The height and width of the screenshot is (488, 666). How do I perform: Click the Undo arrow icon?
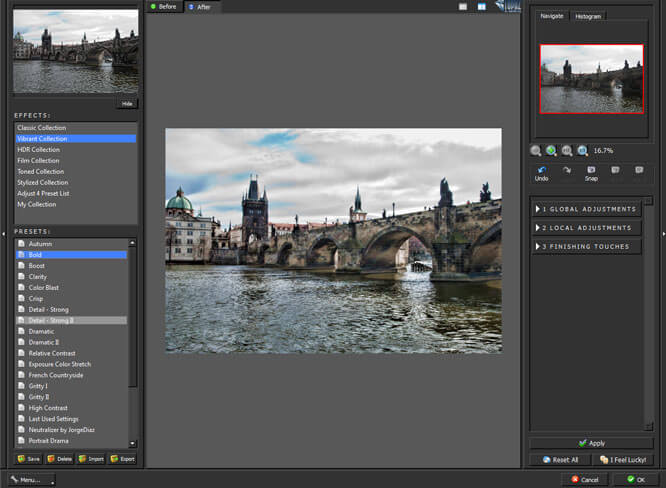point(541,169)
